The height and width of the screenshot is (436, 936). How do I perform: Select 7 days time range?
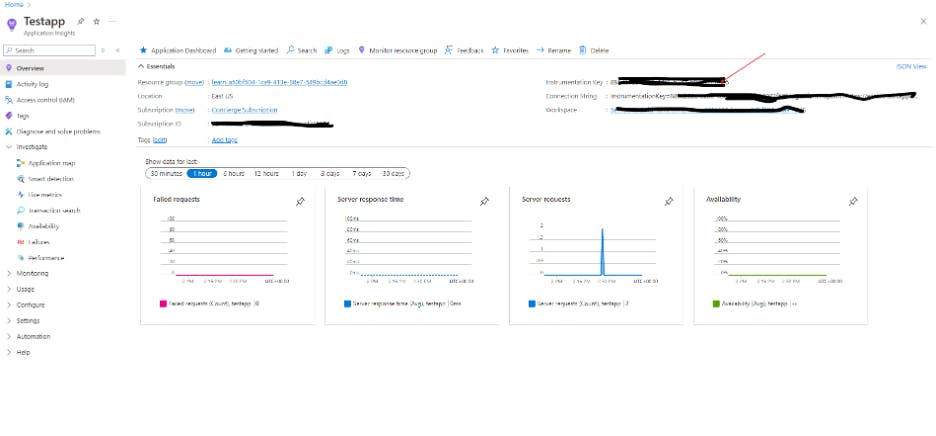[361, 173]
